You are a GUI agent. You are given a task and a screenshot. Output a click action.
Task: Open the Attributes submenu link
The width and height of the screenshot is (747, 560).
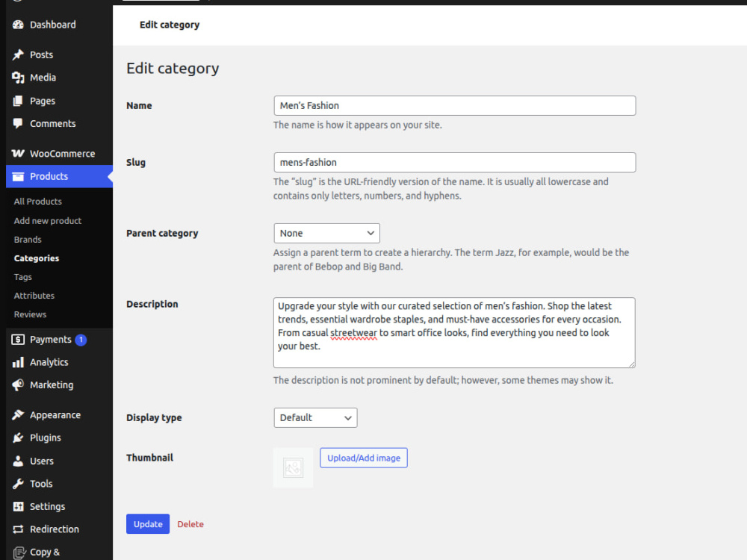(34, 296)
